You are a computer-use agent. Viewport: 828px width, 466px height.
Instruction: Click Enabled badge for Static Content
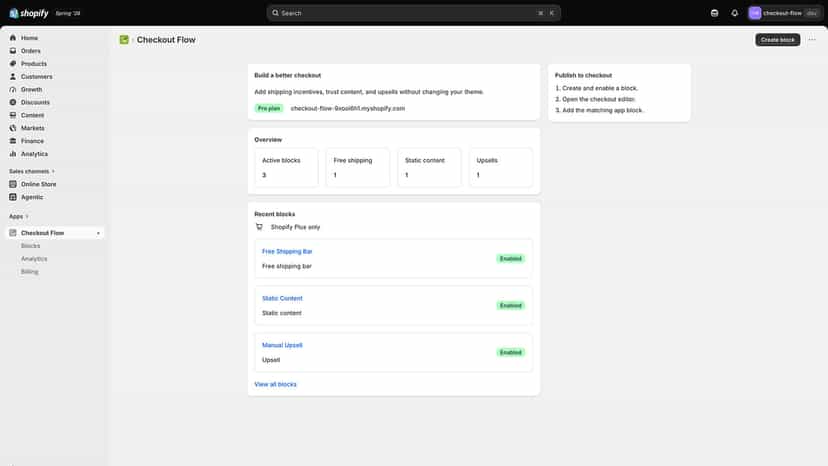tap(511, 306)
